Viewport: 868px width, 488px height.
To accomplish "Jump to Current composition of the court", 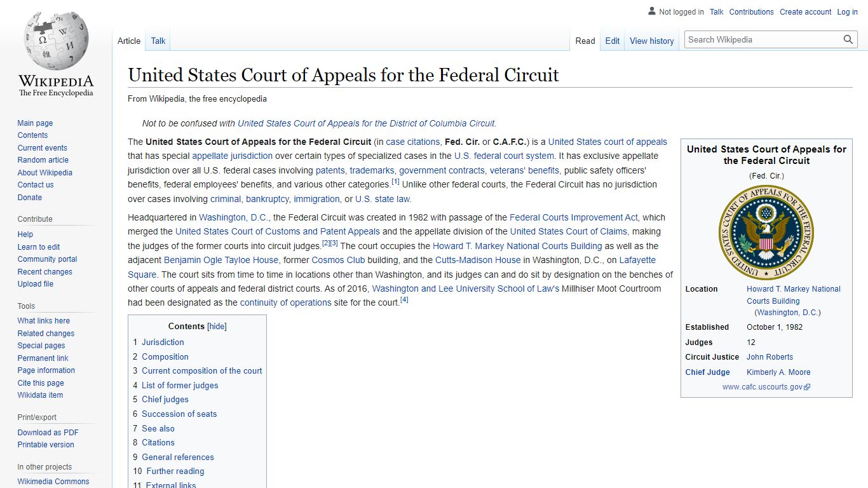I will (198, 370).
